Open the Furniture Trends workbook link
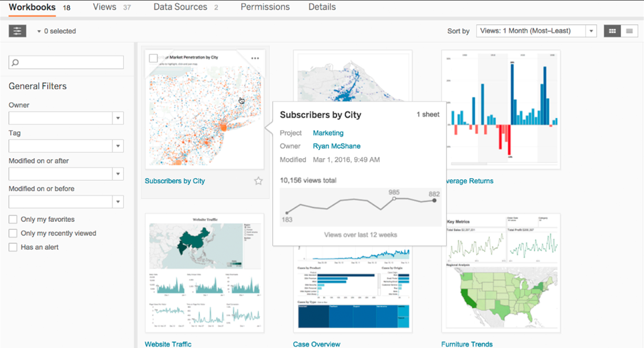The height and width of the screenshot is (348, 644). coord(467,344)
